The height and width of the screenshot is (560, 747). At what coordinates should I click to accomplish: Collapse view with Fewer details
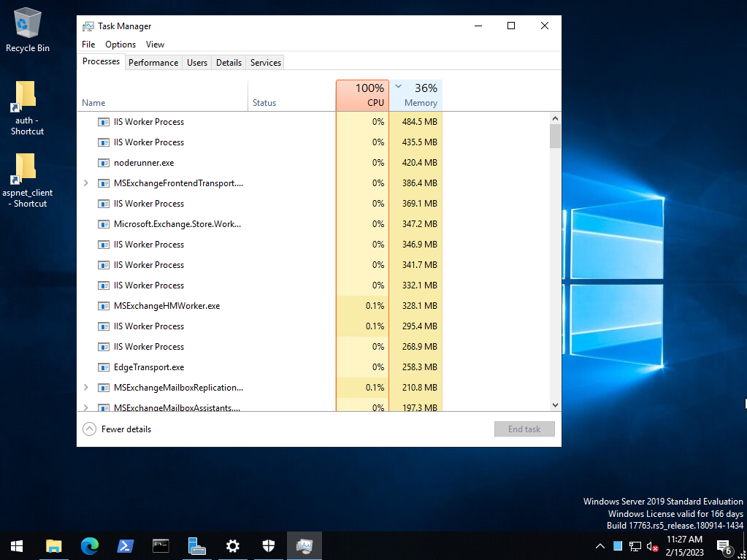[117, 429]
